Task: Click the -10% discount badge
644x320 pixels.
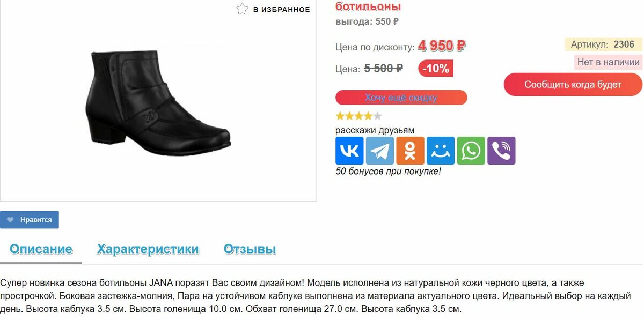Action: pyautogui.click(x=436, y=69)
